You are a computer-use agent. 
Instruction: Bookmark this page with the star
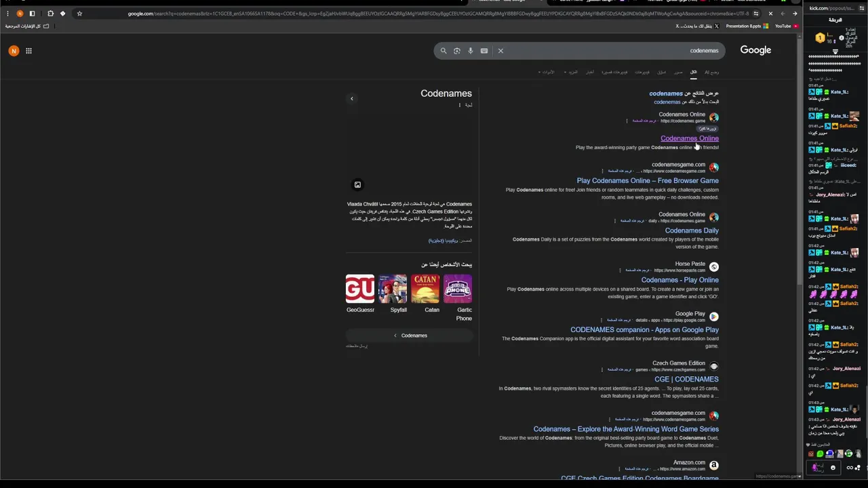click(x=79, y=14)
